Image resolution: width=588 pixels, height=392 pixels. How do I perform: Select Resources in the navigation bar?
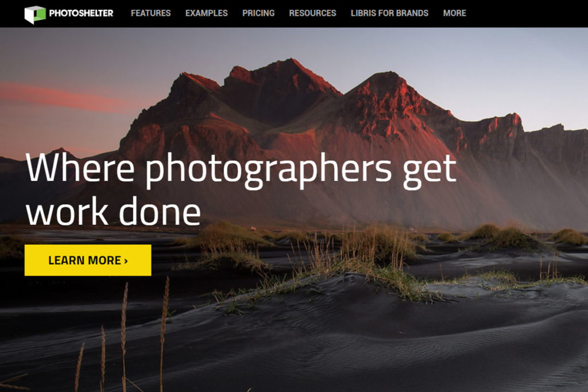click(x=312, y=13)
